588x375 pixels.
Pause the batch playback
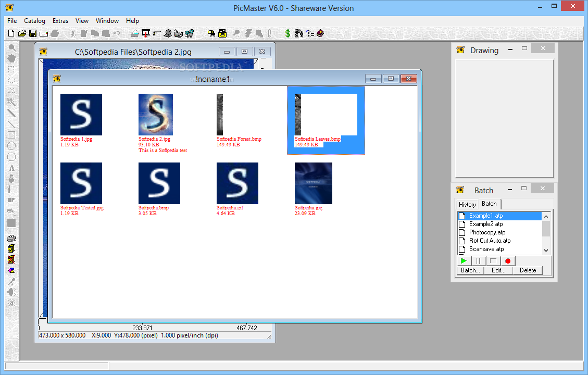479,260
